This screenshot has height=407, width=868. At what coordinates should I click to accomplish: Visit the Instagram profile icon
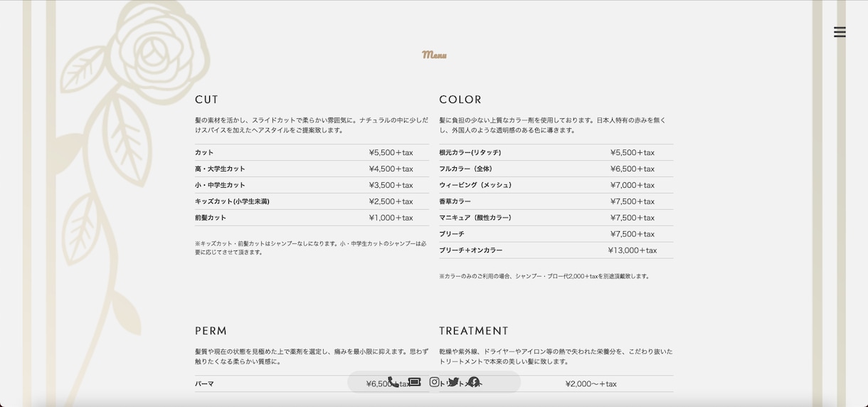tap(435, 382)
